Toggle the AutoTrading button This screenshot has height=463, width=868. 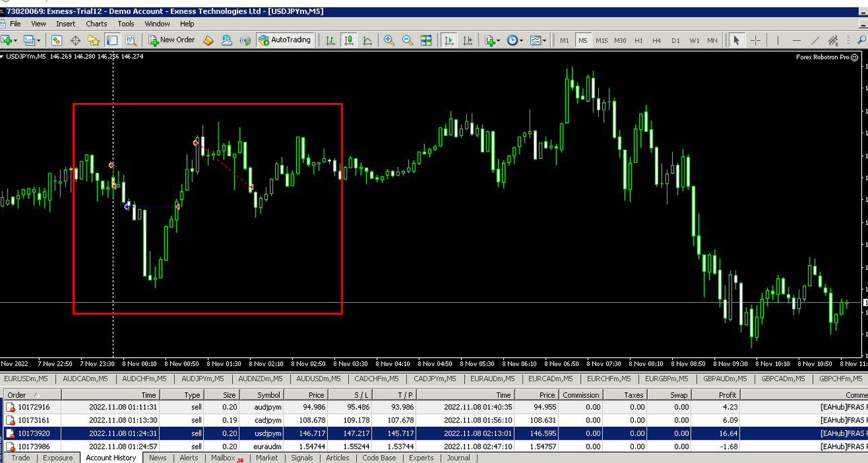click(x=285, y=40)
